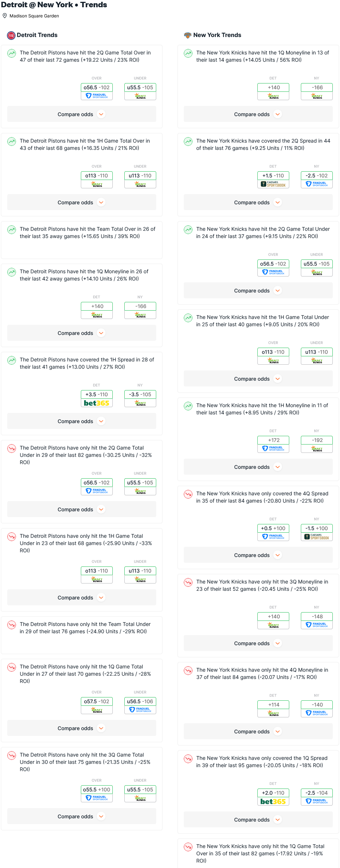This screenshot has height=868, width=340.
Task: Click the New York Knicks team logo icon
Action: (187, 35)
